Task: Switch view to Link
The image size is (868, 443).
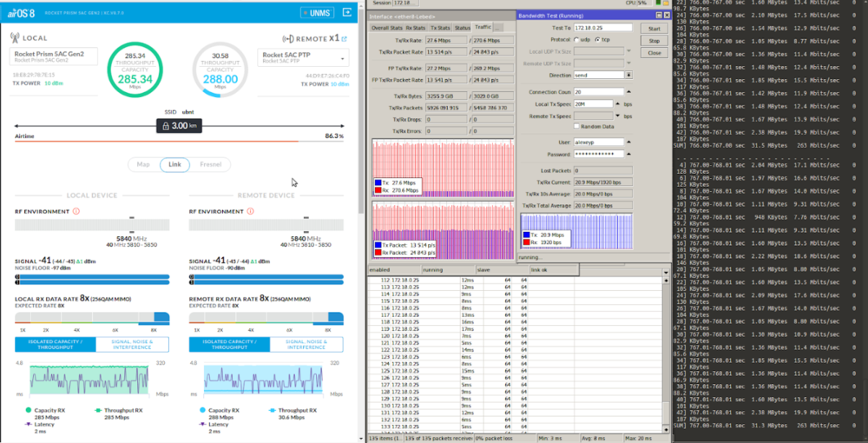Action: pos(175,164)
